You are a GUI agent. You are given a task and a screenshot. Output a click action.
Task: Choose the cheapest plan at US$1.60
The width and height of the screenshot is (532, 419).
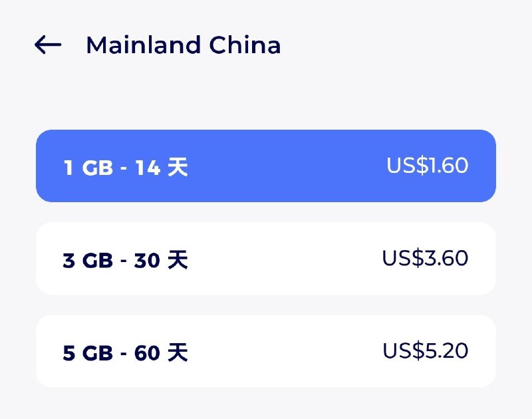pyautogui.click(x=265, y=166)
